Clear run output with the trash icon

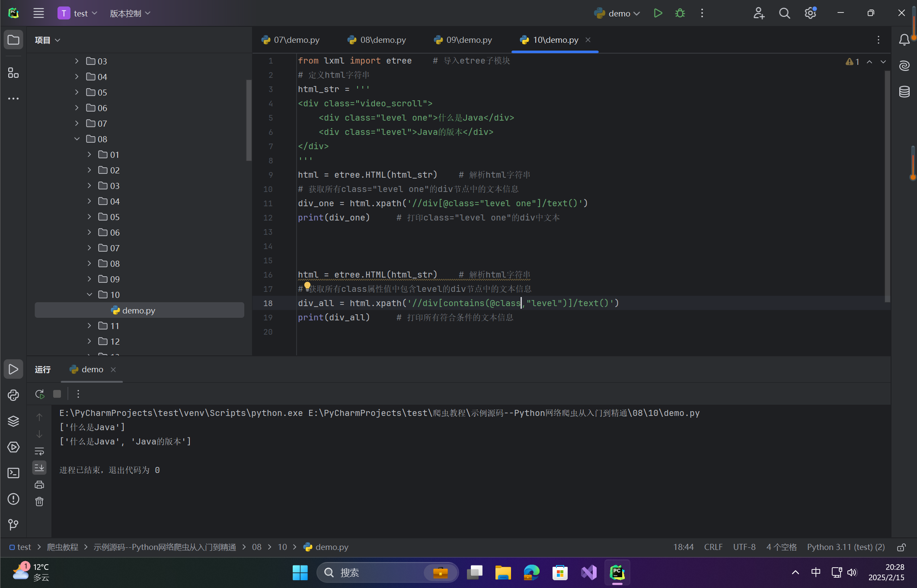pyautogui.click(x=39, y=502)
